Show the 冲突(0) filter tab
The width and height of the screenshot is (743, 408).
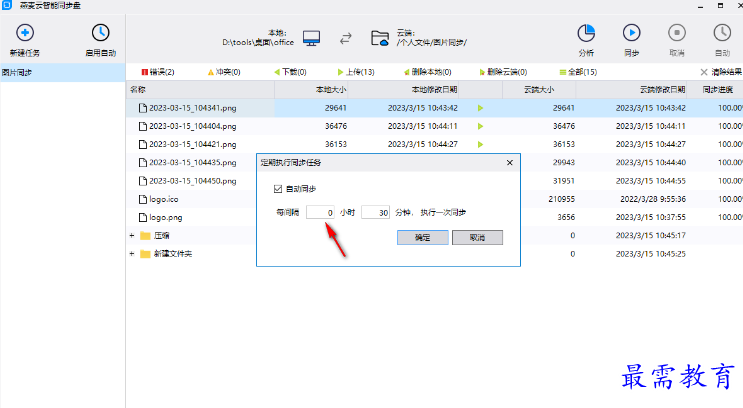pos(224,72)
